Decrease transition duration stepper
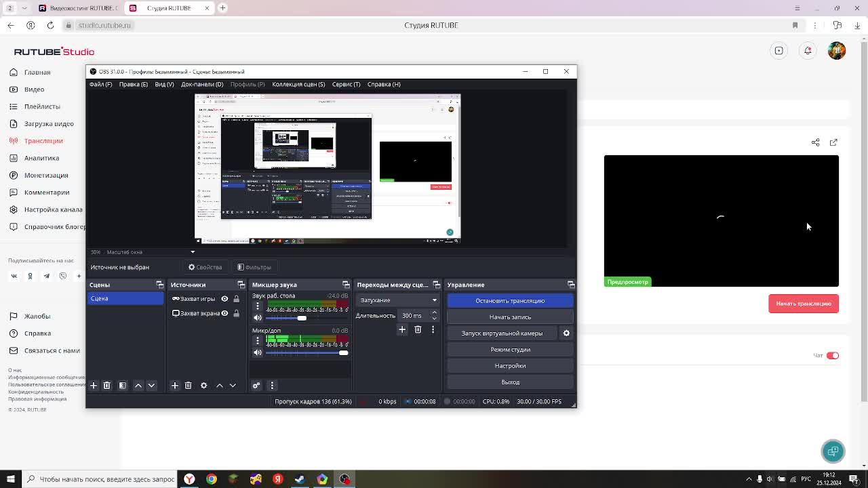Image resolution: width=868 pixels, height=488 pixels. pos(434,318)
